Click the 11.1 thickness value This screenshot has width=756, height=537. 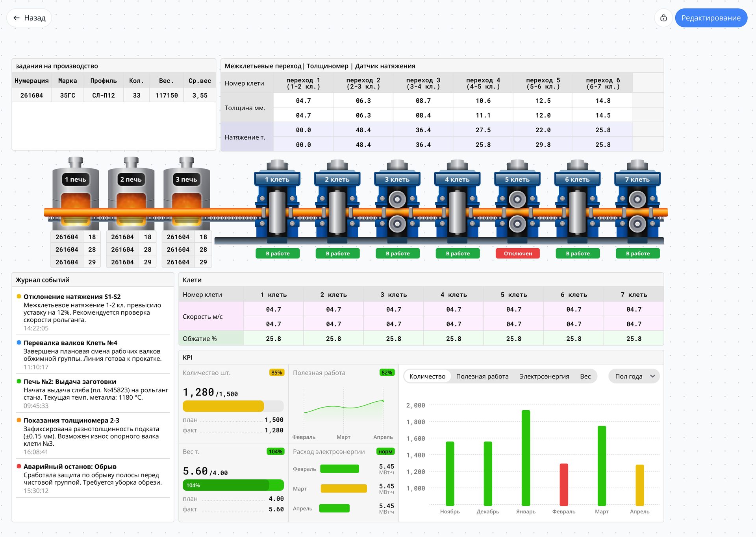click(483, 115)
